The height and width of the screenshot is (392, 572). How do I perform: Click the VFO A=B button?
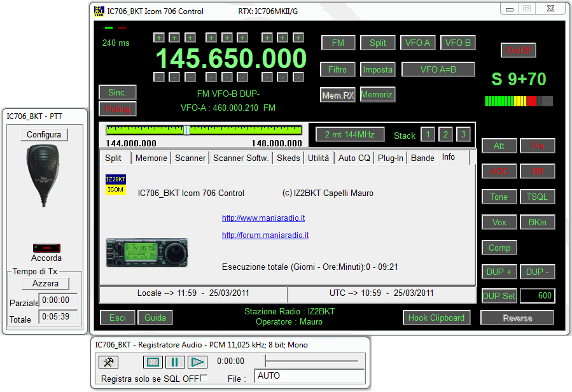point(438,69)
